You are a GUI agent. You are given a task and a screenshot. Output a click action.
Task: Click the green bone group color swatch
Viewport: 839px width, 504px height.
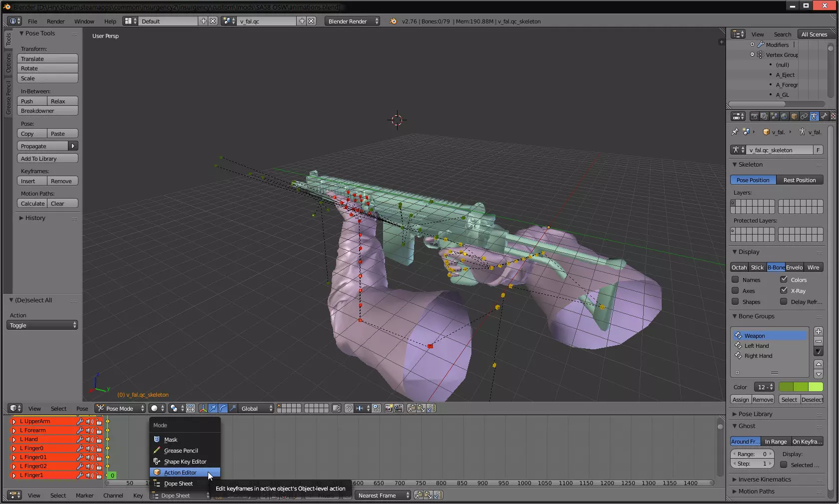801,387
